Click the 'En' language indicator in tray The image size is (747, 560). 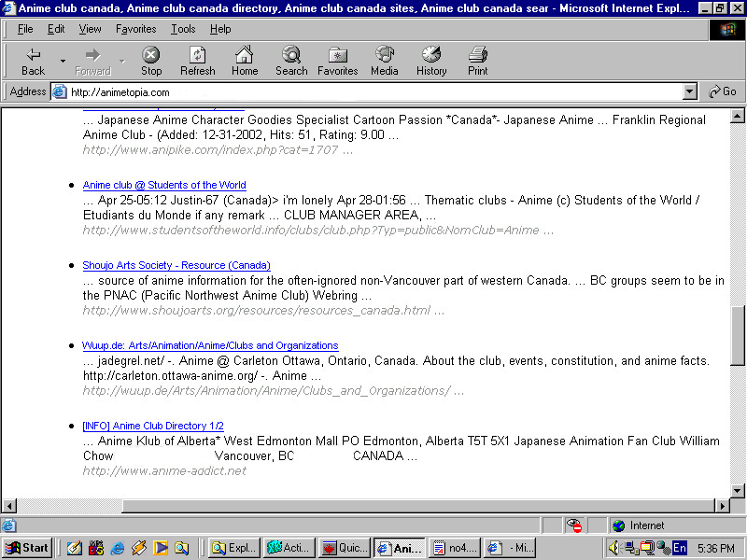[x=680, y=548]
